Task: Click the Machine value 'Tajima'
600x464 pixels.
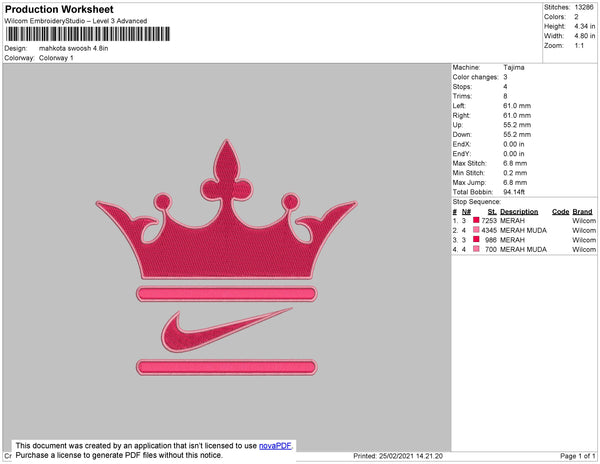Action: [514, 67]
